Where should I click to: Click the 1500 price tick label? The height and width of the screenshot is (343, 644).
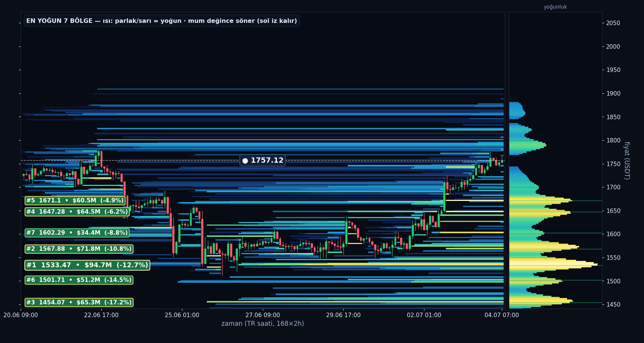tap(613, 281)
